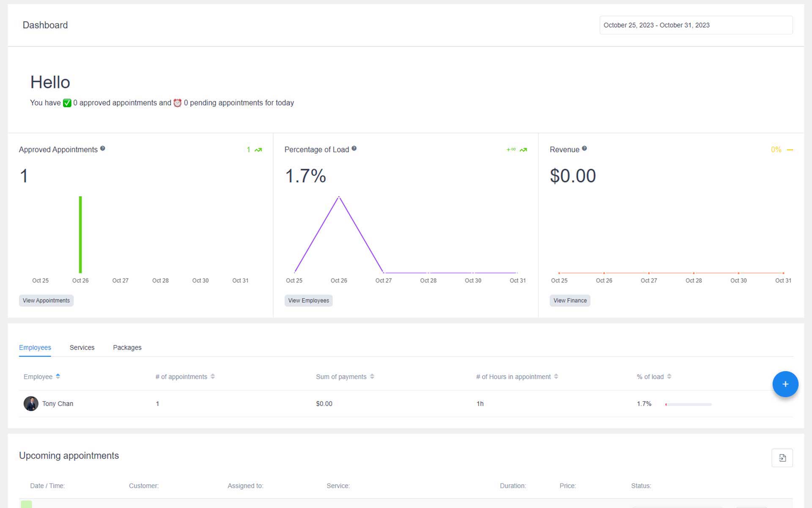Click the trend arrow in Percentage of Load
This screenshot has width=812, height=508.
[x=523, y=150]
